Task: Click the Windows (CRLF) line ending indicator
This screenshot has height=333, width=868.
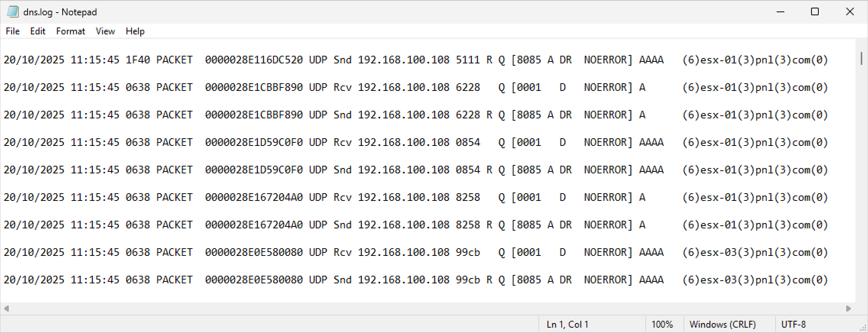Action: coord(722,325)
